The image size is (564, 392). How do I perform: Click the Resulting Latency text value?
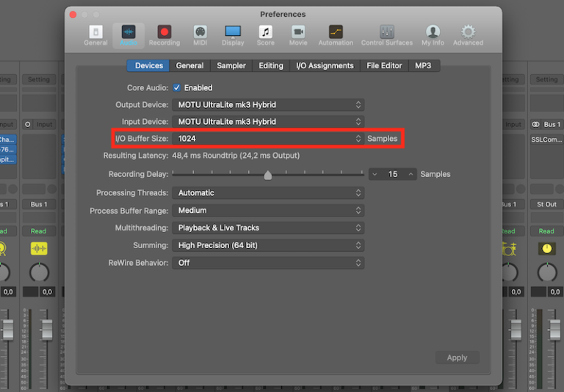[x=236, y=156]
